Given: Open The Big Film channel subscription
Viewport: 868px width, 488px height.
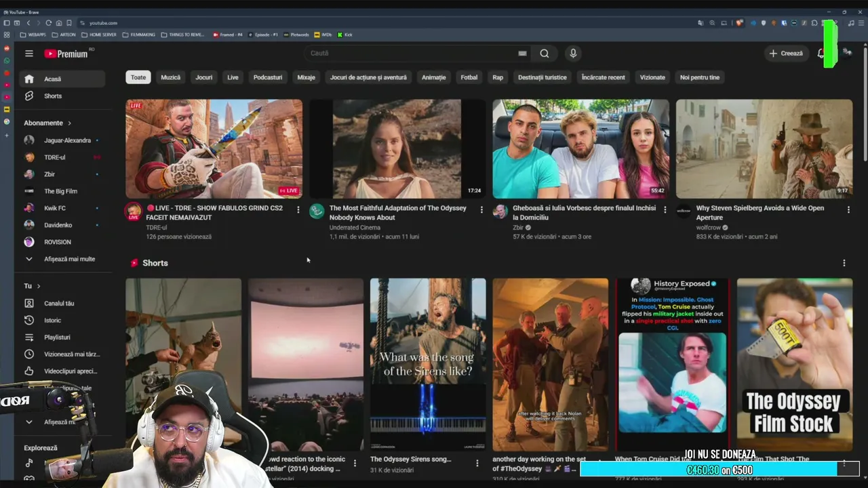Looking at the screenshot, I should (62, 191).
